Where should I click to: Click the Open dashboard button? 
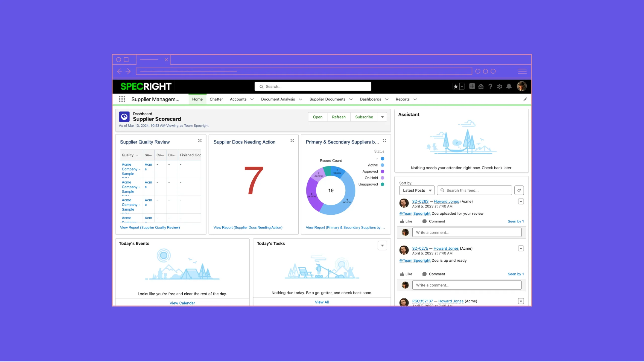coord(318,117)
